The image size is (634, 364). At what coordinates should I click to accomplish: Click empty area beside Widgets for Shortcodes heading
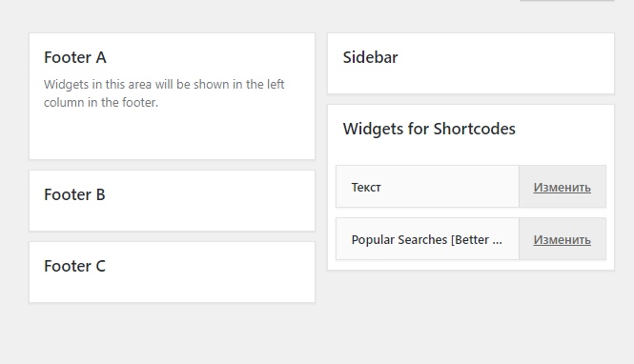pyautogui.click(x=564, y=130)
